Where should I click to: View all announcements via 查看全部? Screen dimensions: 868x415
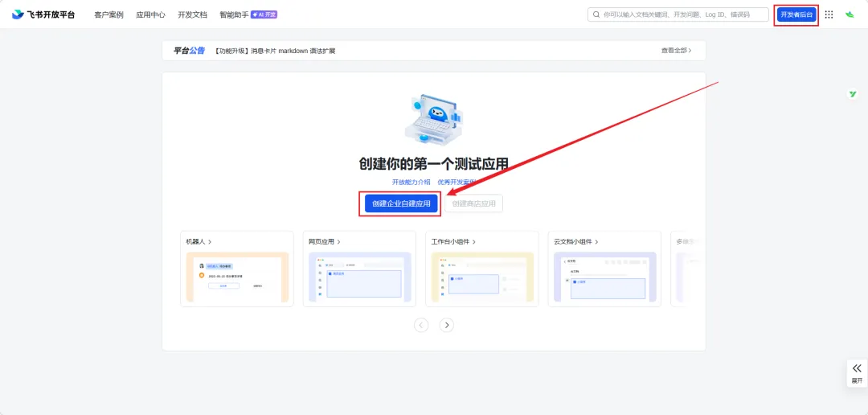click(x=675, y=51)
